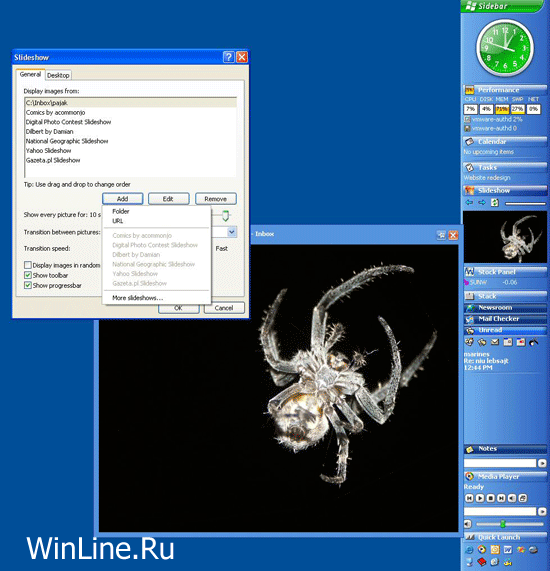
Task: Go to previous picture in sidebar Slideshow panel
Action: (x=469, y=202)
